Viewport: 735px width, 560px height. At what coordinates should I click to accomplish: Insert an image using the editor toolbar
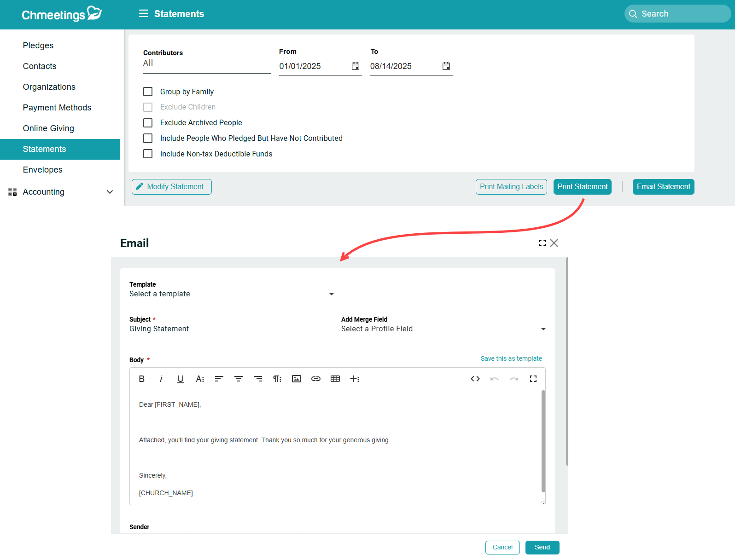297,379
